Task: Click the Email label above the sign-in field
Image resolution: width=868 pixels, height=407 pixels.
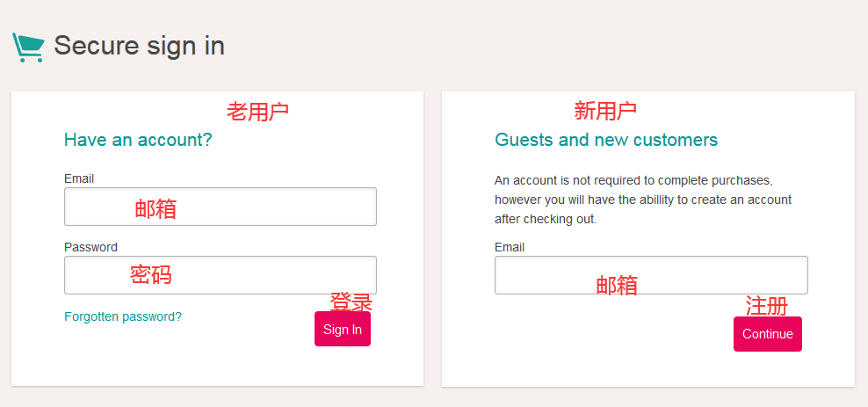Action: click(x=79, y=178)
